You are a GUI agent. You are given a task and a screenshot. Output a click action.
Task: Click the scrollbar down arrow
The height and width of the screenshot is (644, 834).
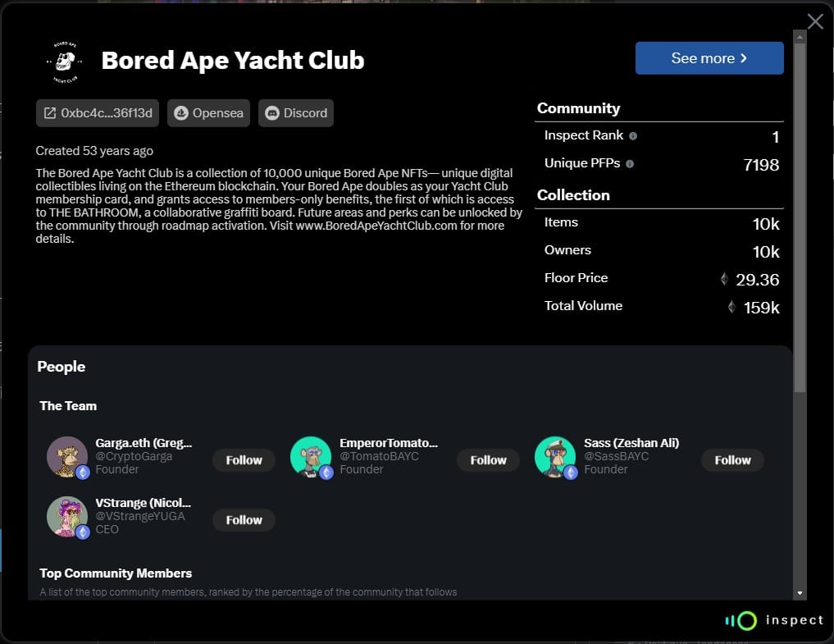[x=800, y=593]
